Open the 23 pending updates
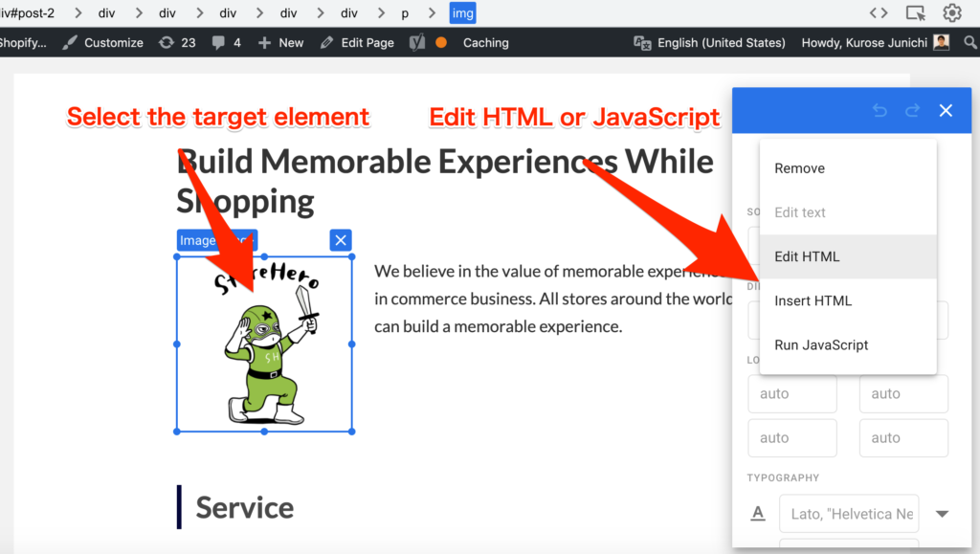980x554 pixels. tap(177, 42)
